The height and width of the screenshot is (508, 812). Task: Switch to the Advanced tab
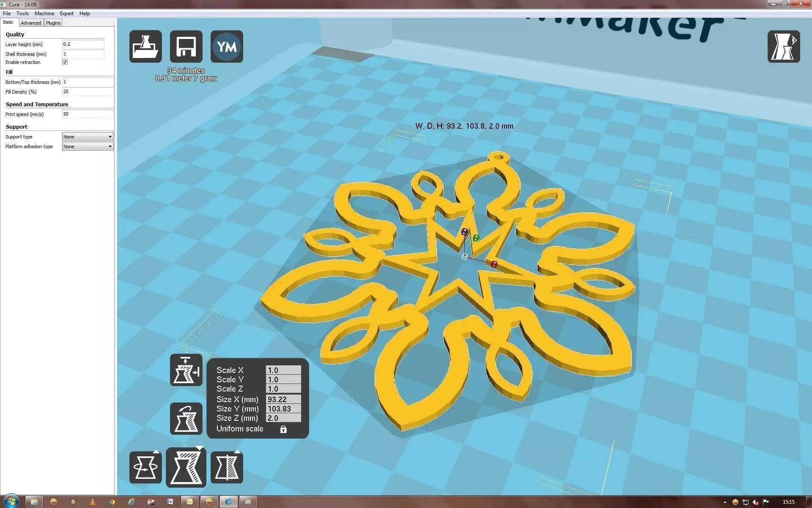[31, 23]
